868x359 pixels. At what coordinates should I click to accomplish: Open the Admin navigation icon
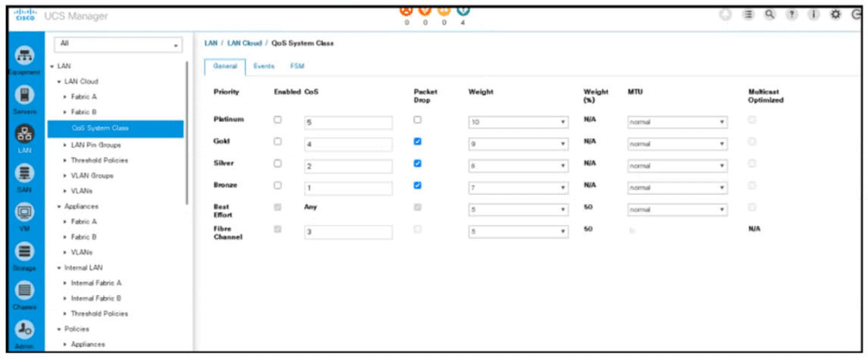[x=24, y=329]
